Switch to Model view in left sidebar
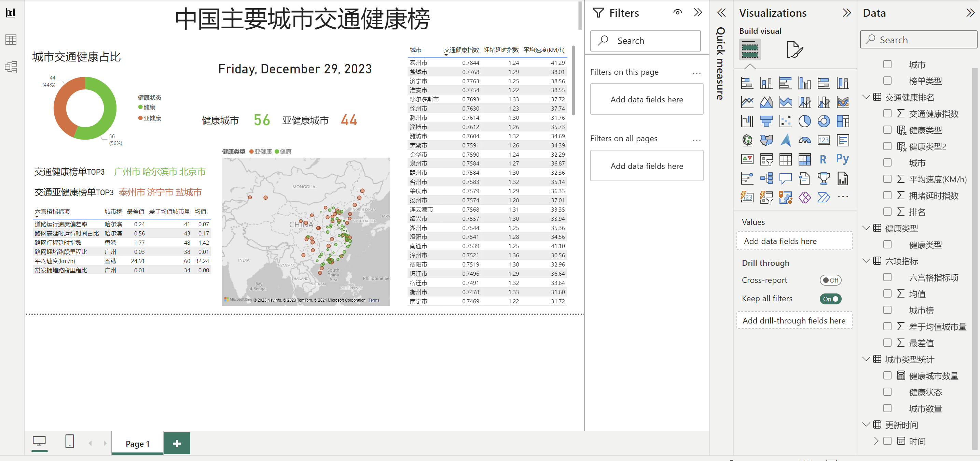 11,67
